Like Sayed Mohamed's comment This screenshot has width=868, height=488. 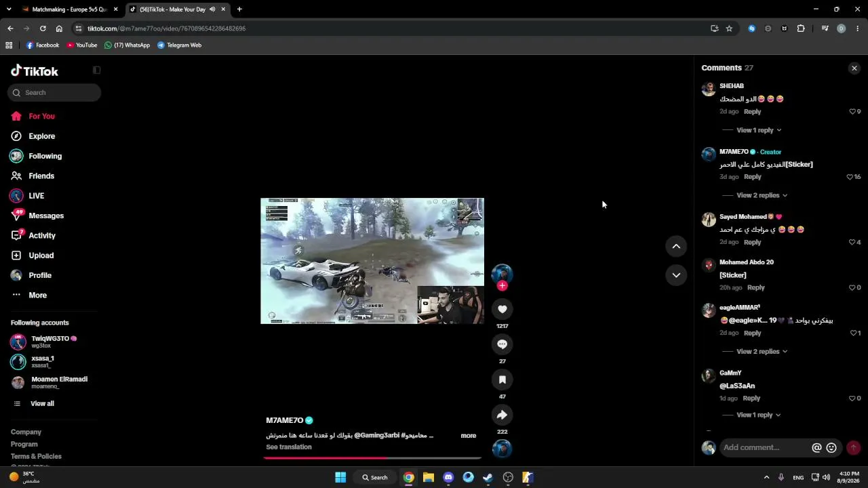click(852, 242)
